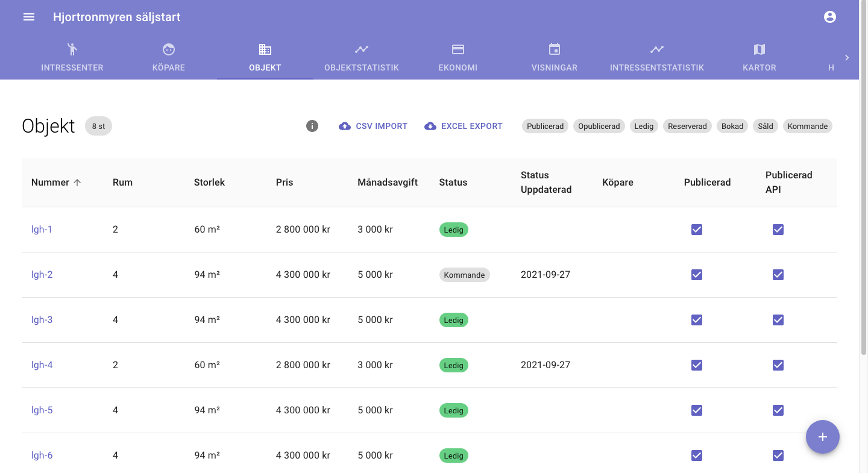Image resolution: width=868 pixels, height=473 pixels.
Task: Switch to the Ekonomi tab
Action: tap(458, 58)
